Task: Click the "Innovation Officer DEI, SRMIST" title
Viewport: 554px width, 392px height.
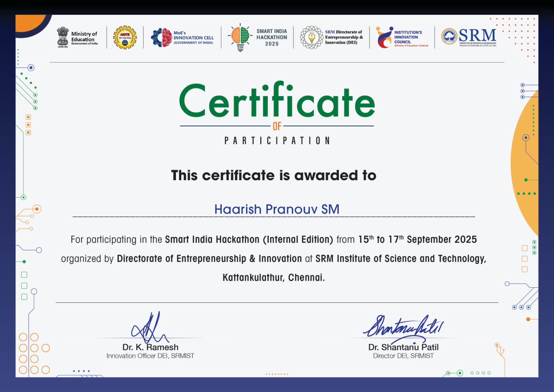Action: coord(150,356)
